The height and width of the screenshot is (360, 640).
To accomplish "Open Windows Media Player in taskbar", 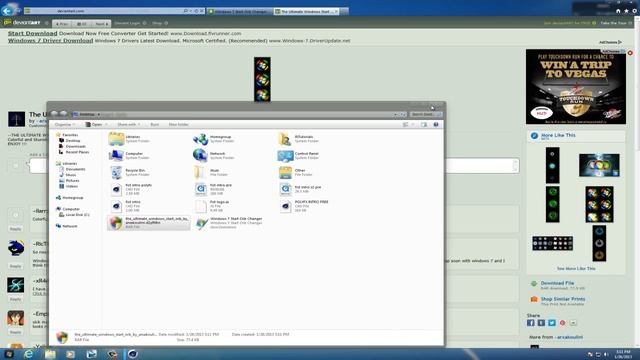I will pos(71,354).
